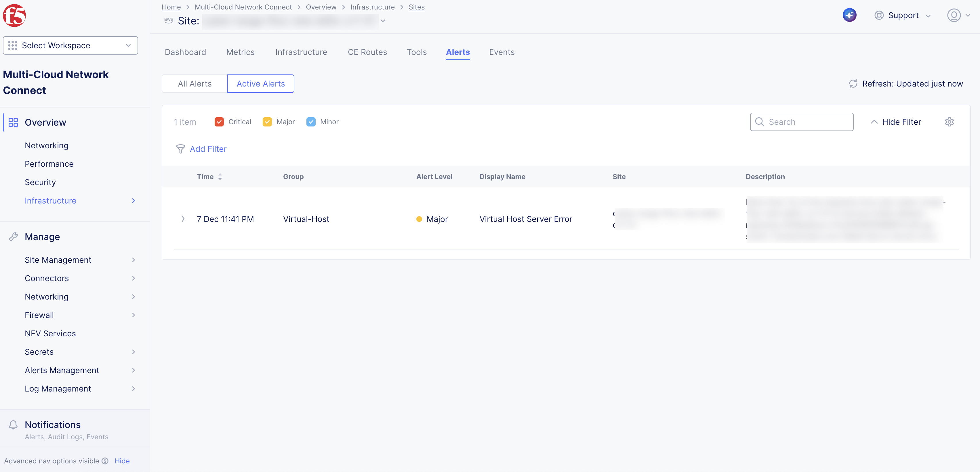Disable the Minor severity checkbox
This screenshot has width=980, height=472.
[x=311, y=122]
